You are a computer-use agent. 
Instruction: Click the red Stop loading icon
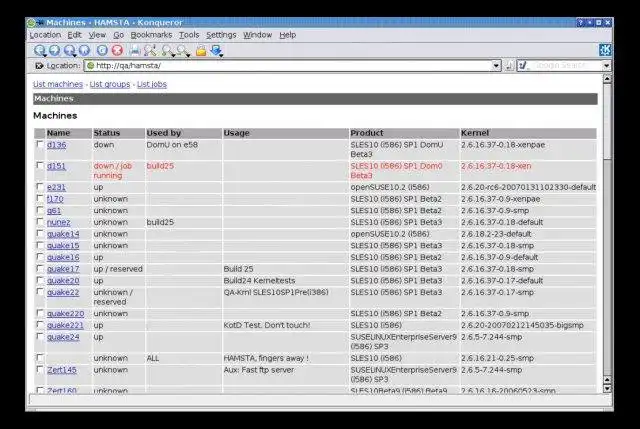coord(118,51)
